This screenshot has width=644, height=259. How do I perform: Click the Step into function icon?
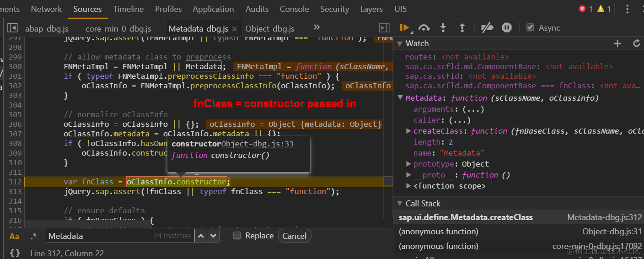443,28
